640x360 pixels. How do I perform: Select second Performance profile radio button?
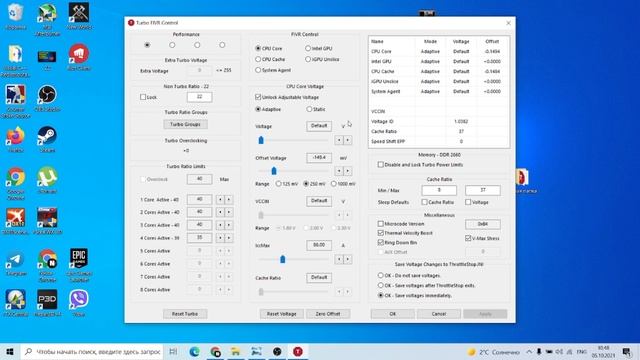pyautogui.click(x=172, y=45)
